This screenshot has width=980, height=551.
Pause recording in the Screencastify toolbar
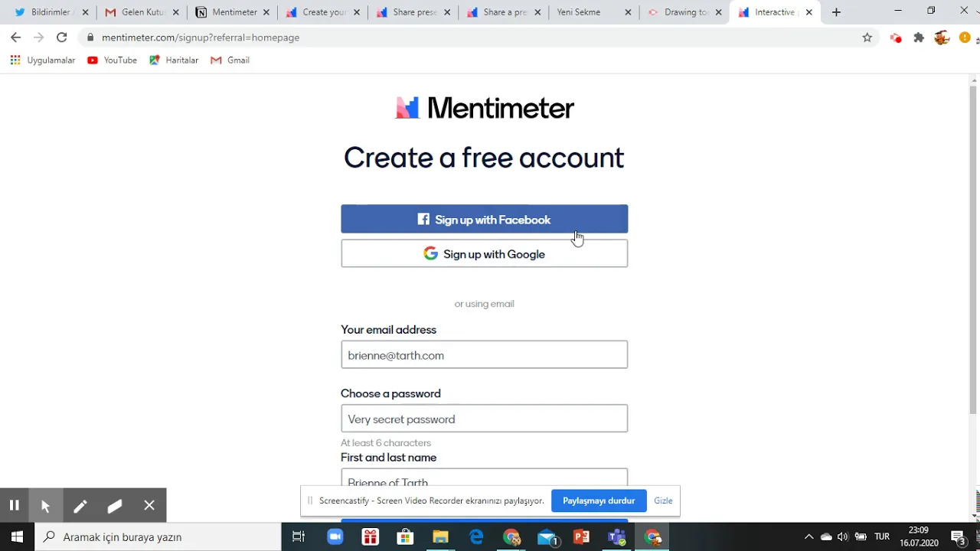tap(14, 506)
